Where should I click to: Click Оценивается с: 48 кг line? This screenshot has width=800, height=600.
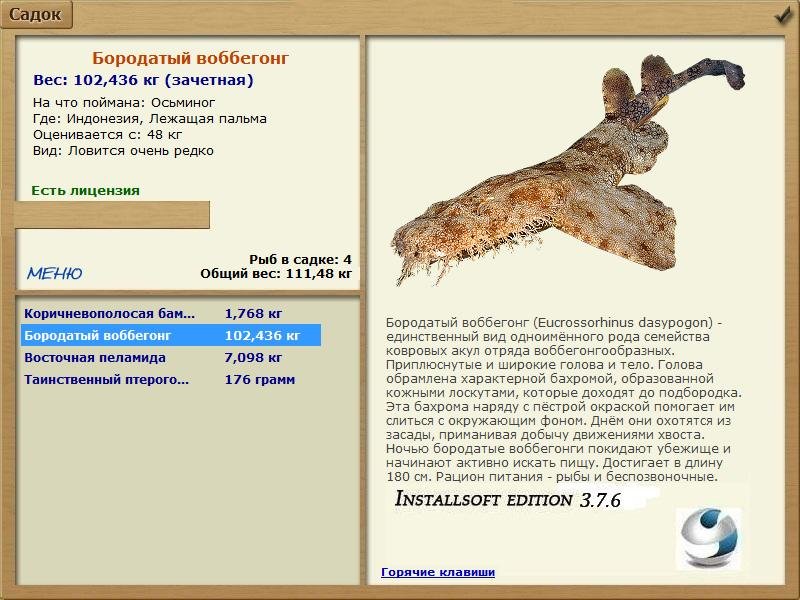[108, 135]
